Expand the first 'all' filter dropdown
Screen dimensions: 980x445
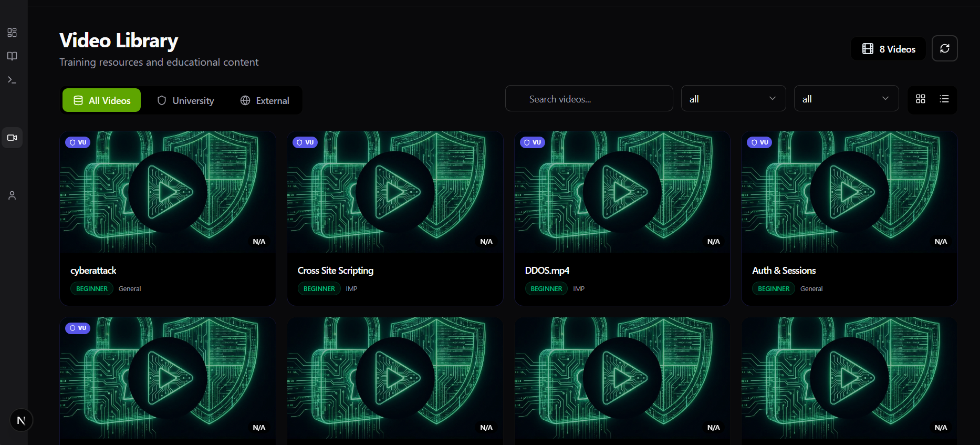tap(733, 99)
